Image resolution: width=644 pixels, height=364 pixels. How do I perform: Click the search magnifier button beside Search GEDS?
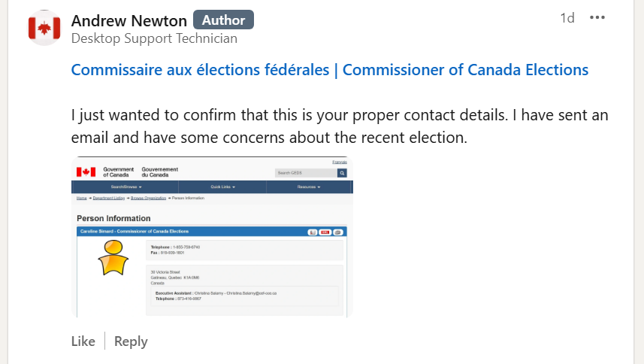pos(342,173)
